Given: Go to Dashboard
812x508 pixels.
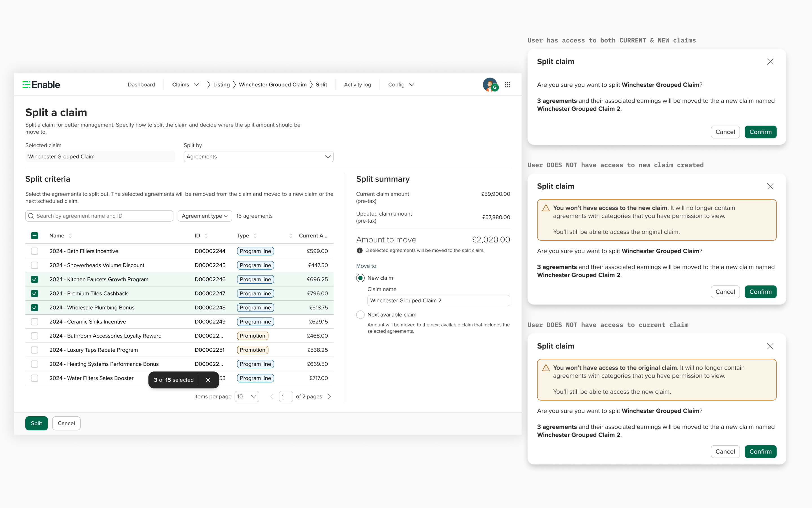Looking at the screenshot, I should 141,85.
